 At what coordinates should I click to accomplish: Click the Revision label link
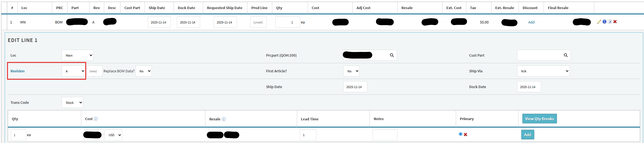click(x=17, y=71)
